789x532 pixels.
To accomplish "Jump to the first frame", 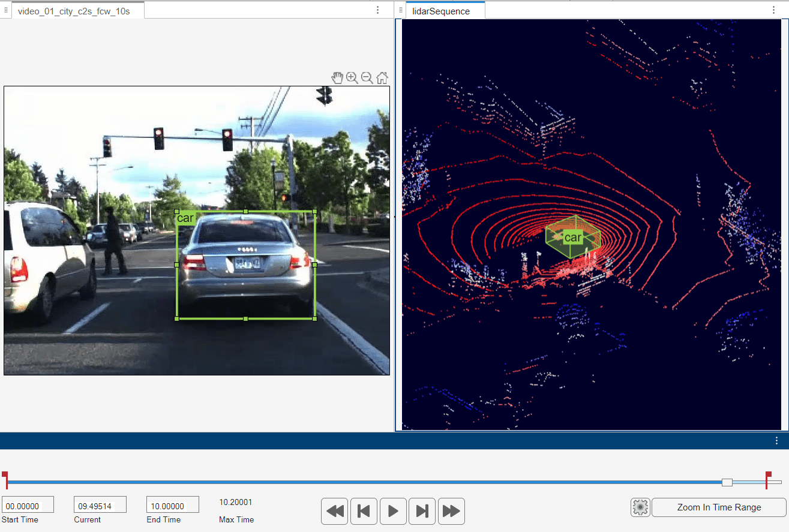I will [335, 511].
